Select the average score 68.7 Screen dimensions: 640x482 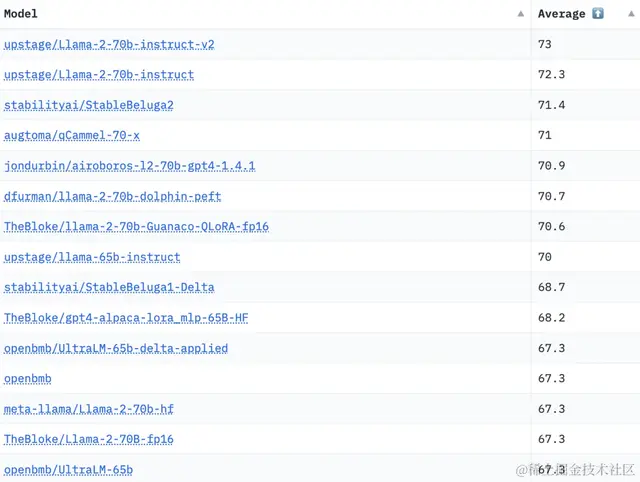(x=551, y=287)
